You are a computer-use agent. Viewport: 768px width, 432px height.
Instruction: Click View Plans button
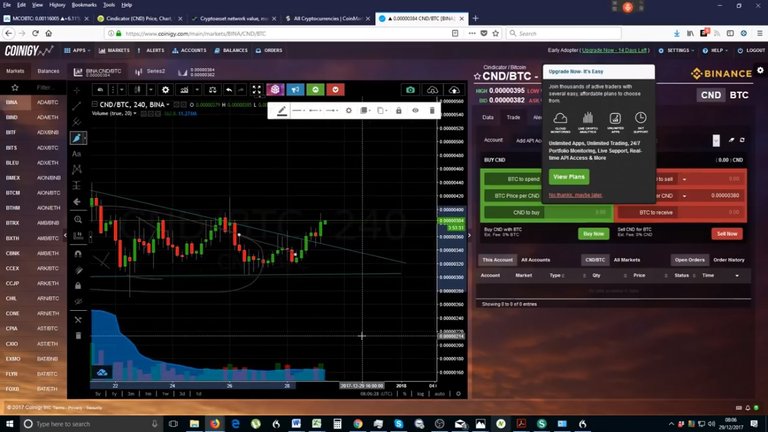569,177
